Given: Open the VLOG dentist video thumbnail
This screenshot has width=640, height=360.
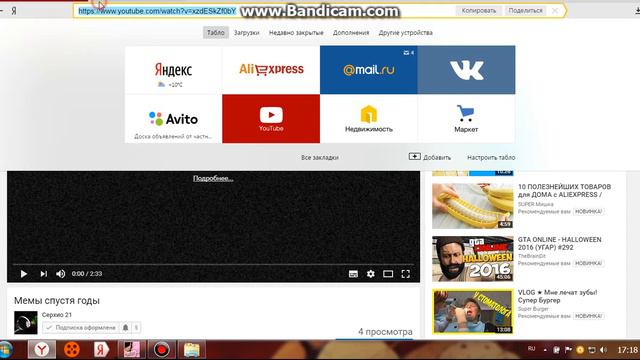Looking at the screenshot, I should click(473, 312).
